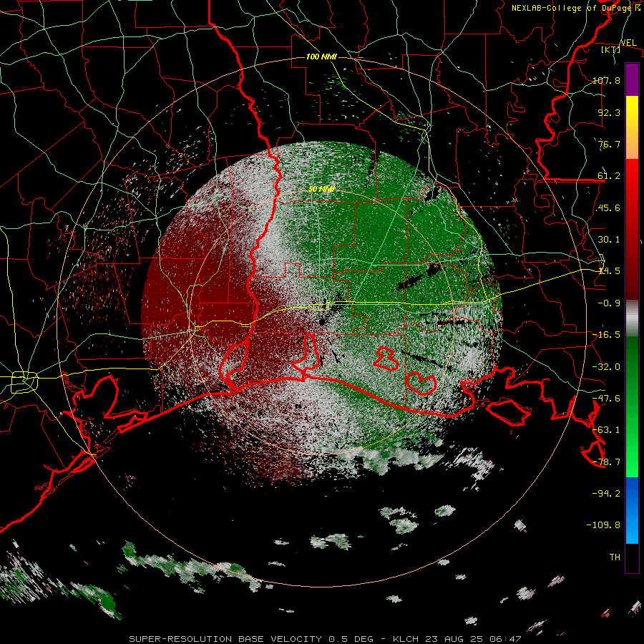This screenshot has width=644, height=644.
Task: Click the [KT] units label
Action: pyautogui.click(x=611, y=49)
